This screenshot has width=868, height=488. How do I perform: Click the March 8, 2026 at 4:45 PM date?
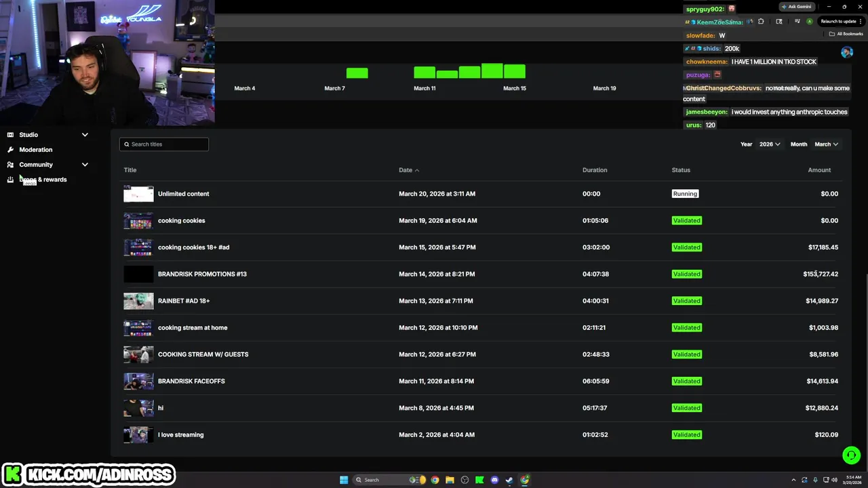point(436,408)
